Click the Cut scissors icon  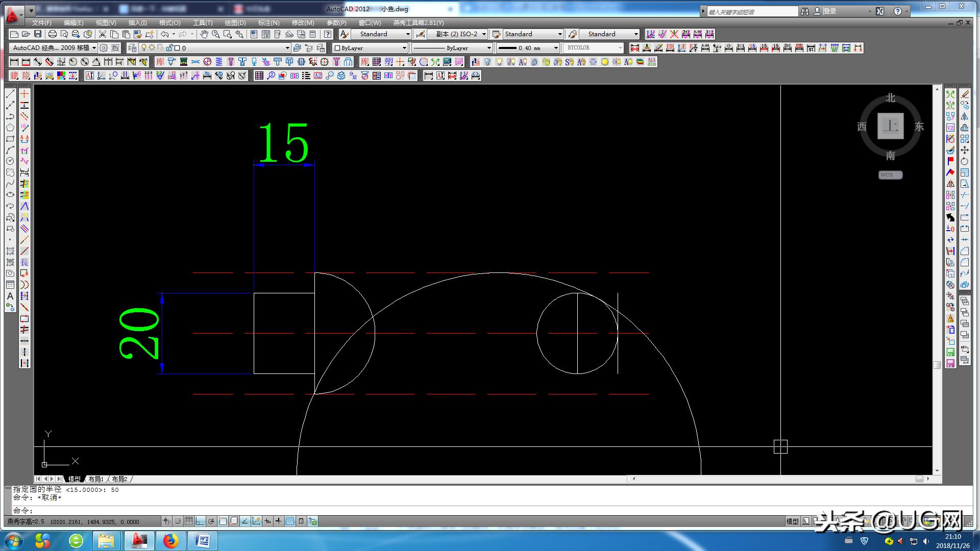point(103,34)
